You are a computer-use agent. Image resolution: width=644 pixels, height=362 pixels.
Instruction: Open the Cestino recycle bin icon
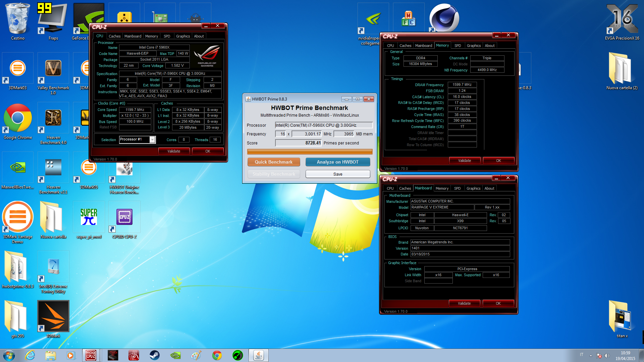17,22
